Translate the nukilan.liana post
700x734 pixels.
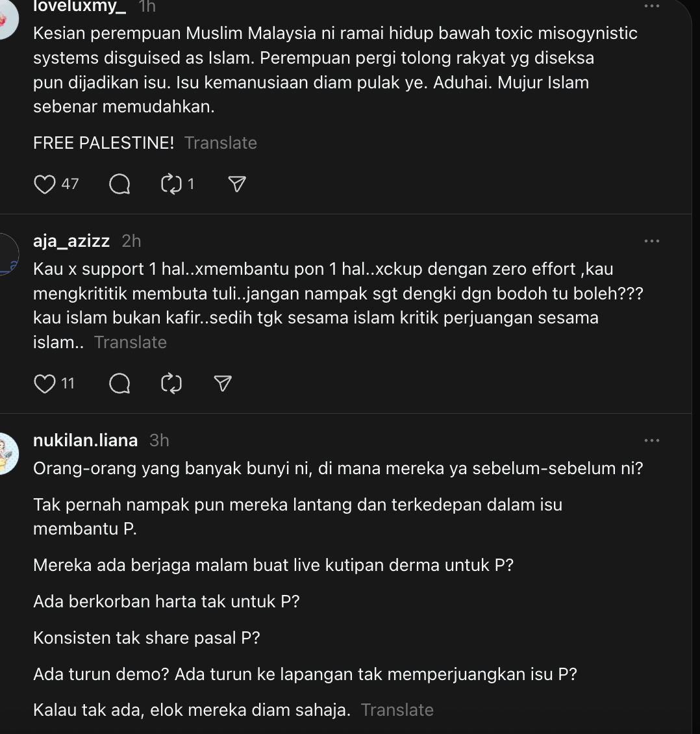(x=397, y=710)
